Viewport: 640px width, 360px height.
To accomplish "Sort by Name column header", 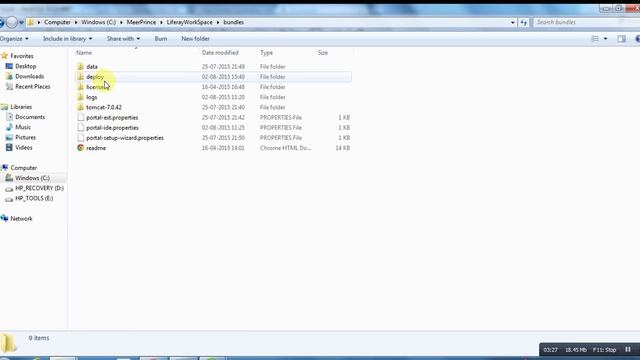I will pos(84,53).
